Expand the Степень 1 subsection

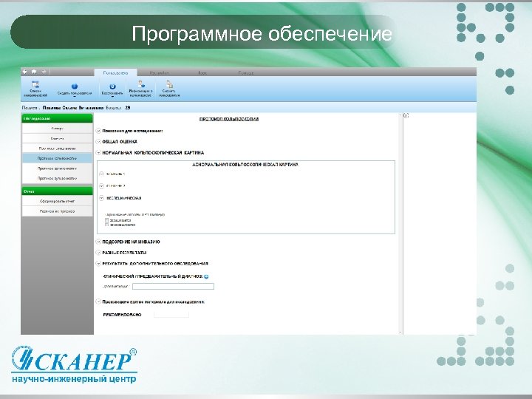101,174
